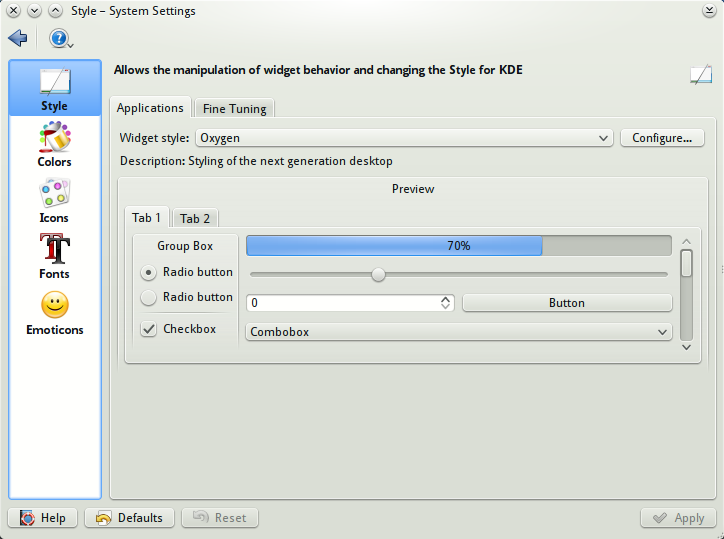Select the first Radio button
This screenshot has width=724, height=539.
(x=148, y=273)
